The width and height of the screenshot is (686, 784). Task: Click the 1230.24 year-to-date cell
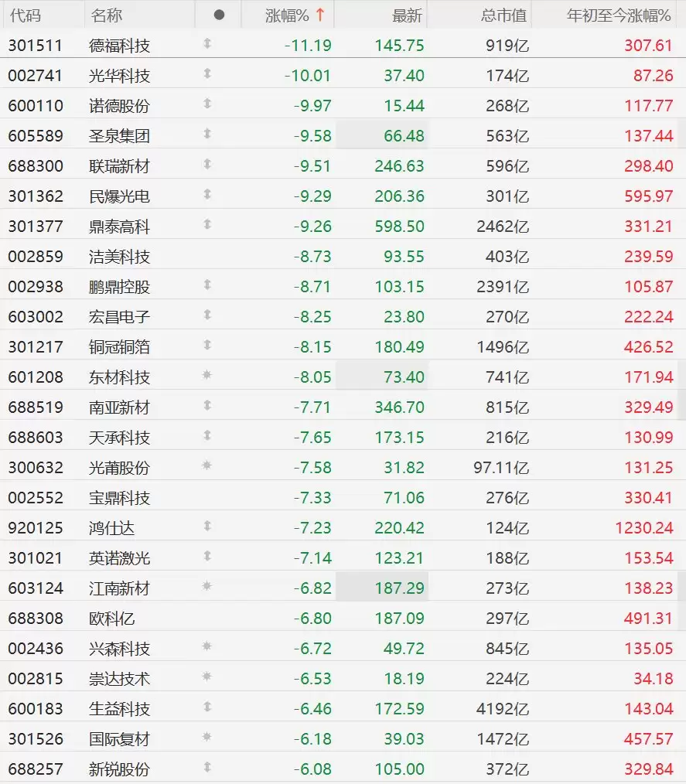pos(644,528)
